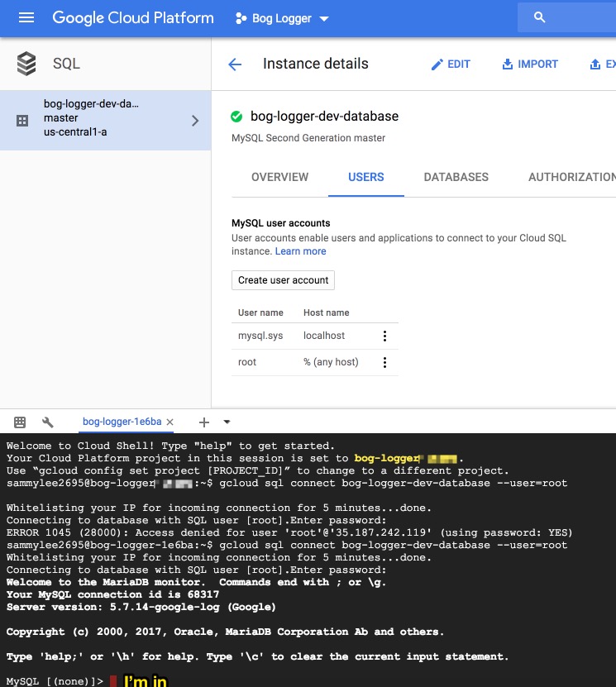Click the bog-logger-dev-database instance title
Screen dimensions: 616x687
(x=325, y=116)
